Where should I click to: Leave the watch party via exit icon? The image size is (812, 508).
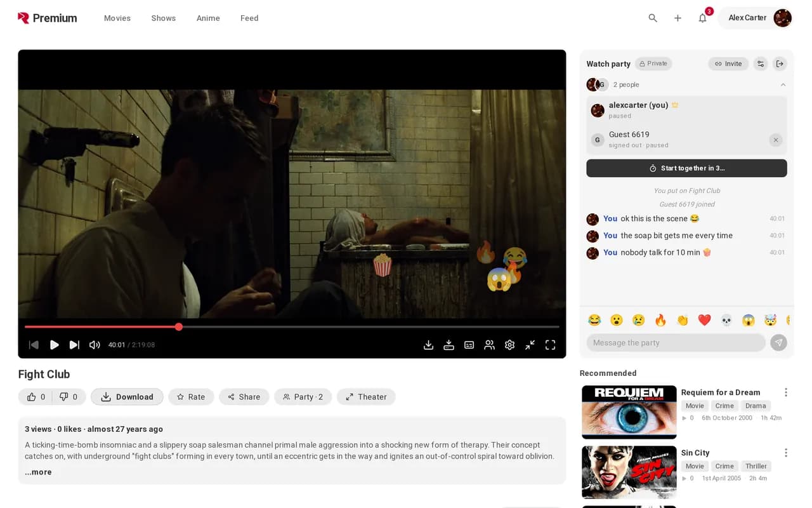click(x=780, y=63)
